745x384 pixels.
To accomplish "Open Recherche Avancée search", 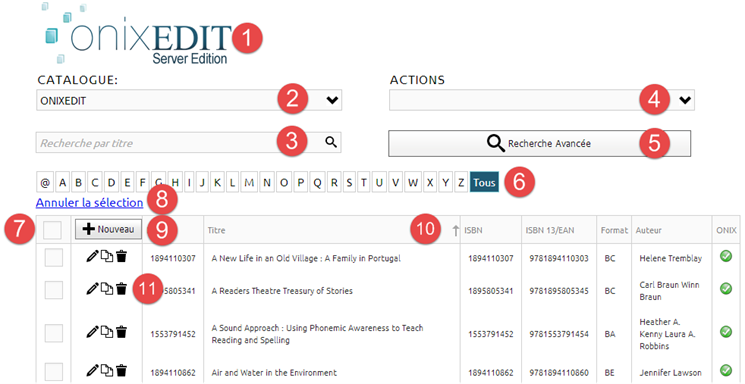I will click(x=539, y=144).
